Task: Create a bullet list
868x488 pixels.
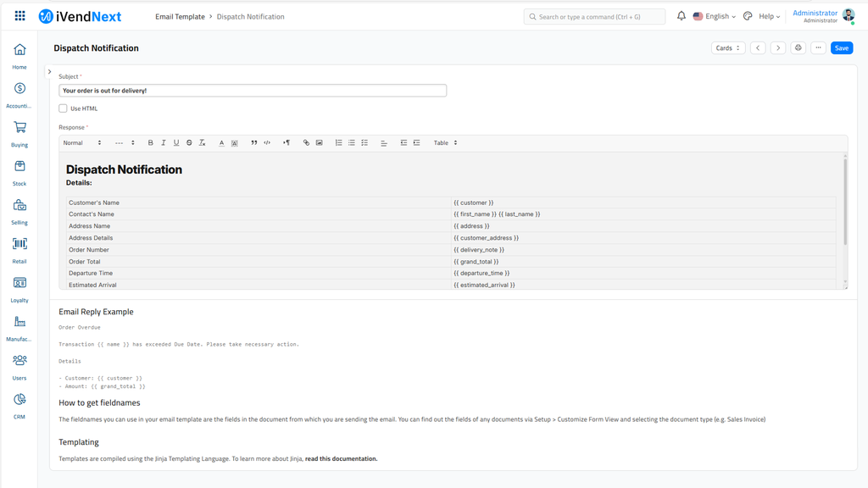Action: pyautogui.click(x=352, y=142)
